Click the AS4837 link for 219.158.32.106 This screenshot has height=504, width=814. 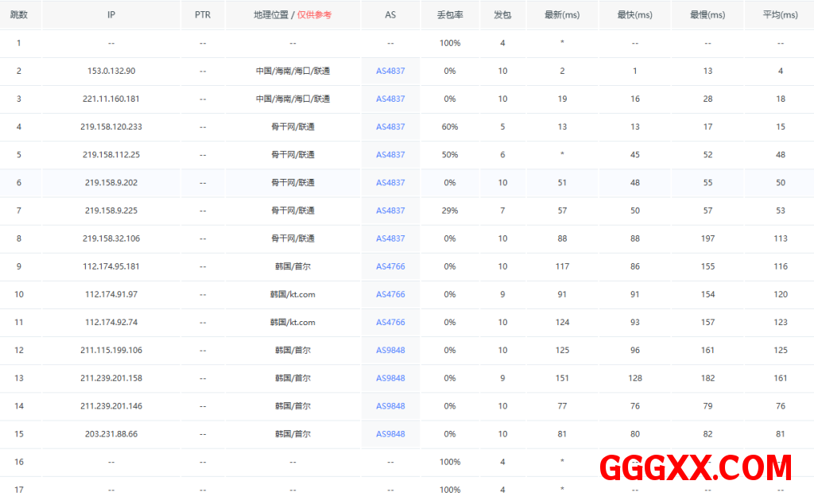(390, 238)
